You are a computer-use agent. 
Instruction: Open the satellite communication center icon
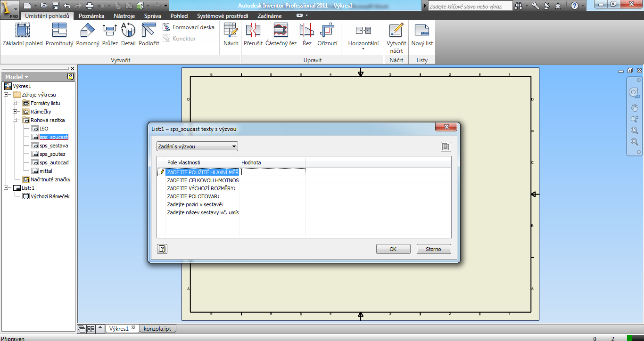click(x=547, y=6)
